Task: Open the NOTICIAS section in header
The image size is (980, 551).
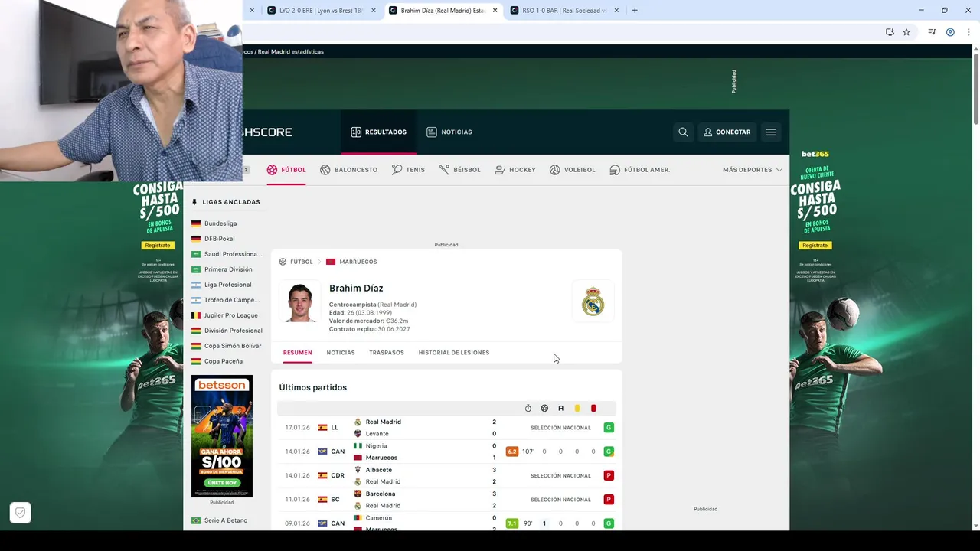Action: (x=449, y=132)
